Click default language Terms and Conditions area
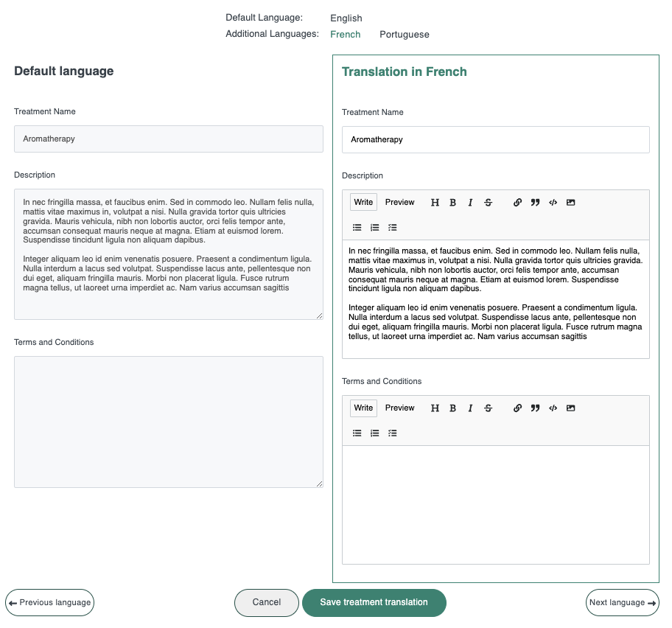Viewport: 672px width, 628px height. tap(169, 422)
